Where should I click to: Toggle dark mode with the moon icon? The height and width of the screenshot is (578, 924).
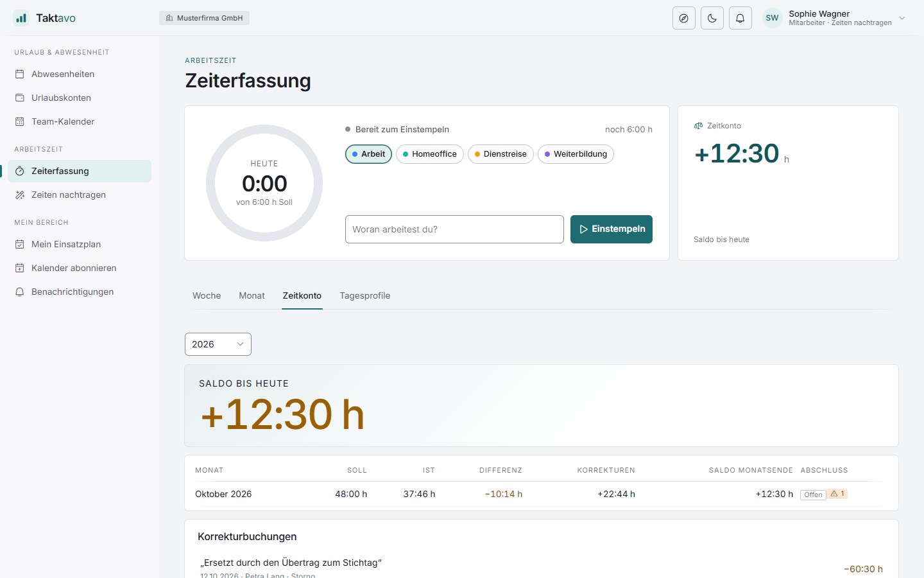[712, 18]
